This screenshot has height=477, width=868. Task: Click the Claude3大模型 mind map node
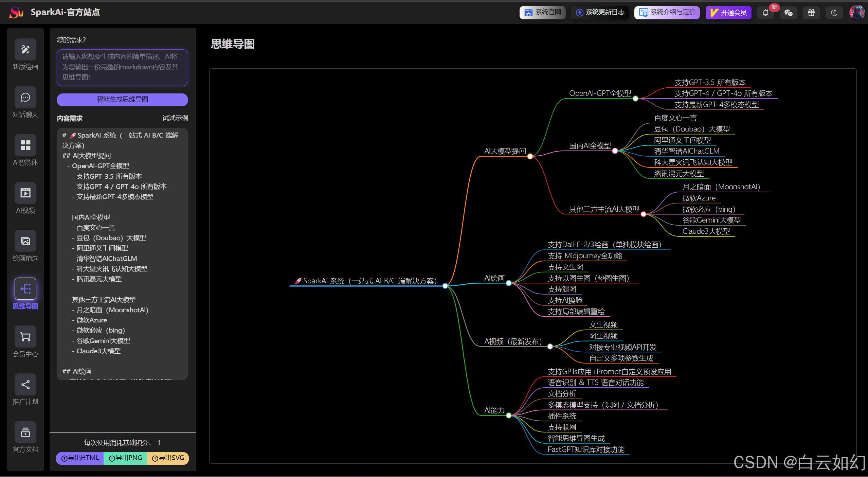click(706, 231)
